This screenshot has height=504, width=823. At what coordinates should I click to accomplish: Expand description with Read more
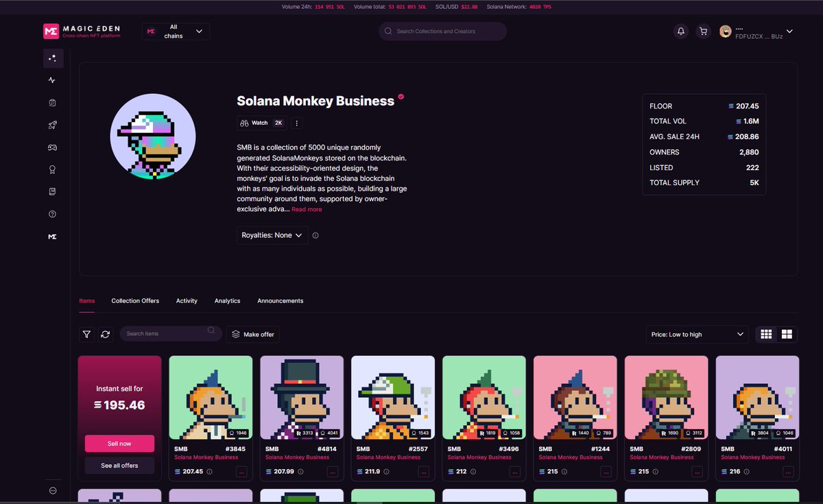(307, 210)
